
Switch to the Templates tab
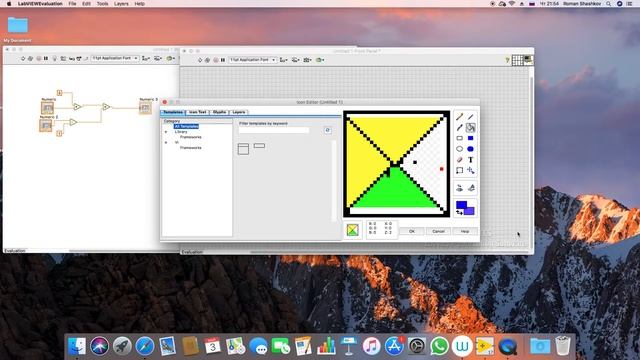pos(173,112)
